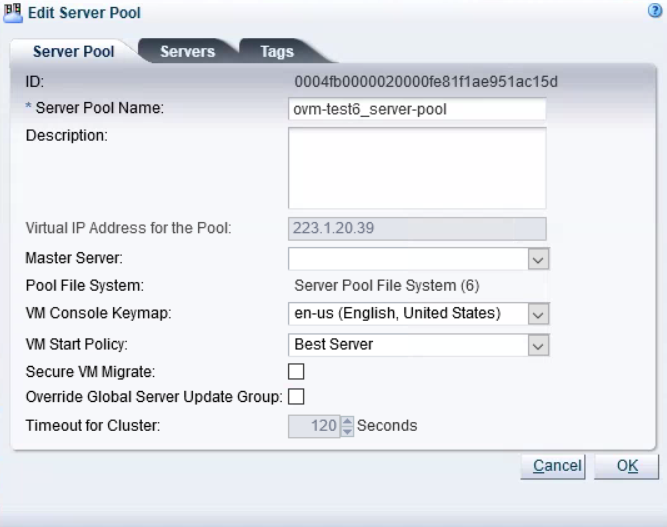Check Override Global Server Update Group

(x=296, y=396)
